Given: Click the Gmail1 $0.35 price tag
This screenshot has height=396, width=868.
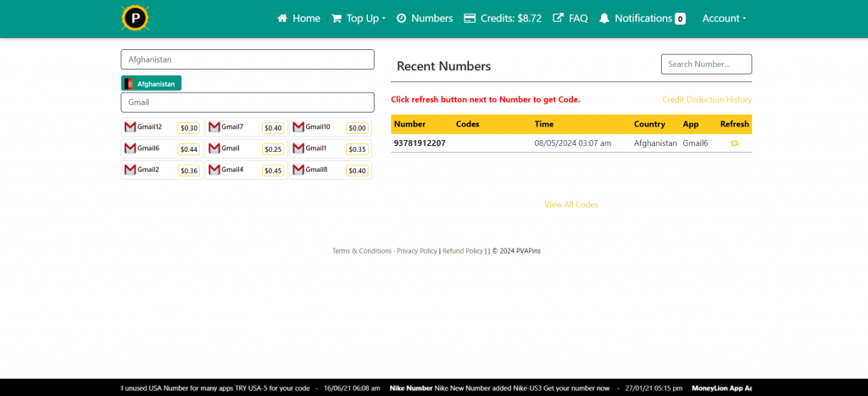Looking at the screenshot, I should pyautogui.click(x=358, y=149).
